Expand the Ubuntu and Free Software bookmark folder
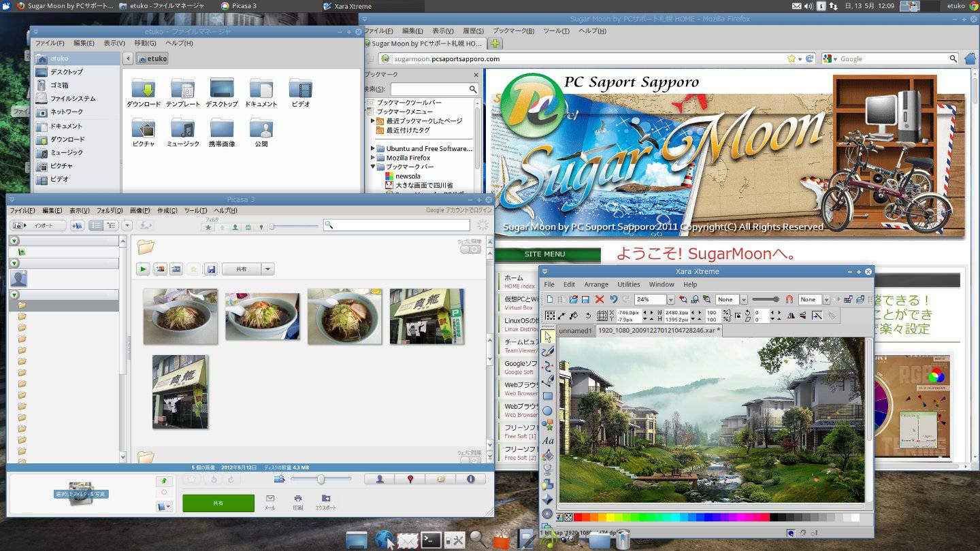980x551 pixels. [373, 148]
